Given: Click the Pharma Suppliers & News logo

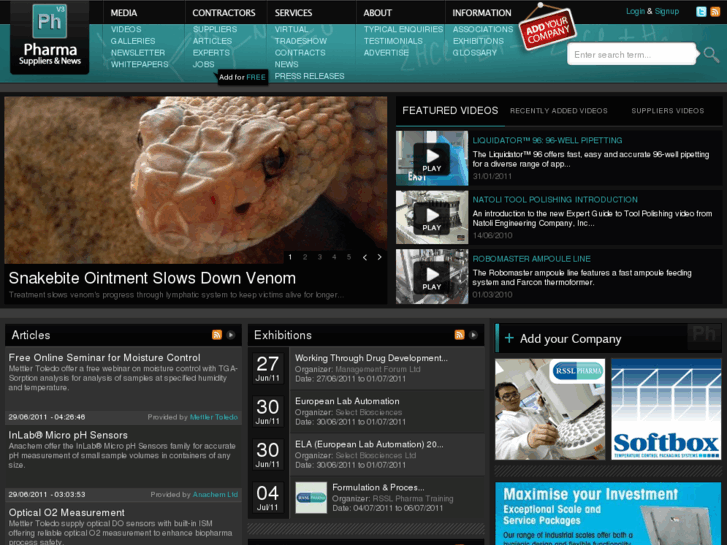Looking at the screenshot, I should coord(50,37).
